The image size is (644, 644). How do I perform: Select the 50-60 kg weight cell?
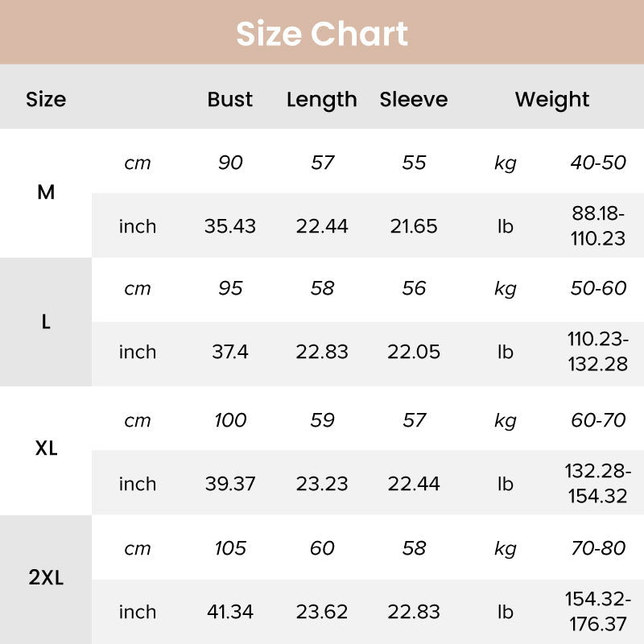(598, 288)
